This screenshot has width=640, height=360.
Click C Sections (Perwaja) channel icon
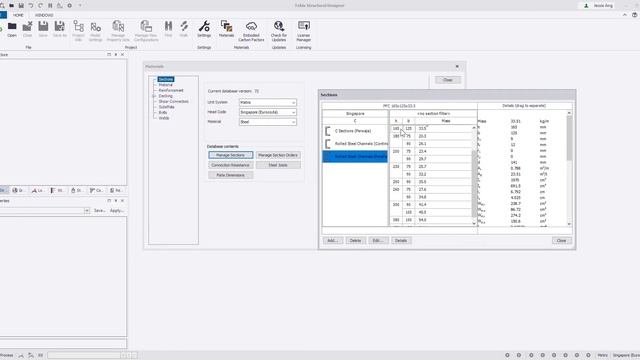coord(328,131)
